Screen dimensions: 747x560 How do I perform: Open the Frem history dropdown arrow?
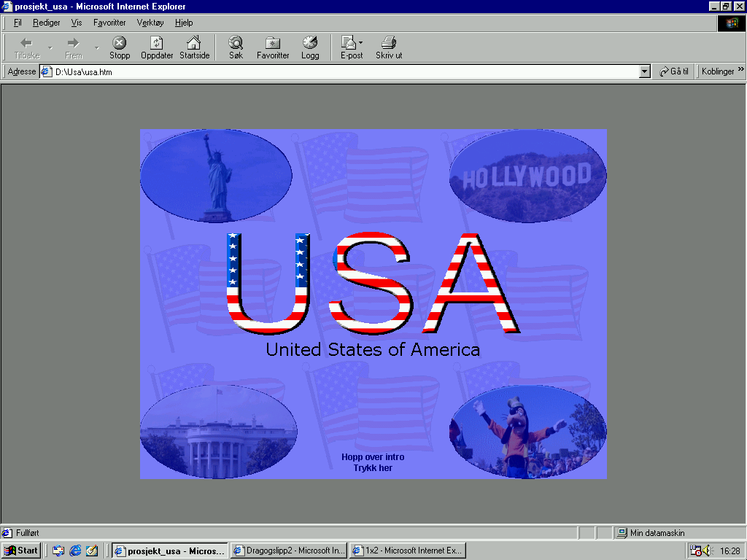[97, 47]
